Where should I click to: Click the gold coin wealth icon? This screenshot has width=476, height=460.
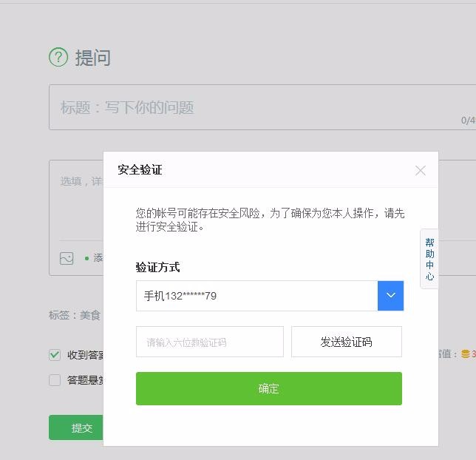click(x=466, y=354)
